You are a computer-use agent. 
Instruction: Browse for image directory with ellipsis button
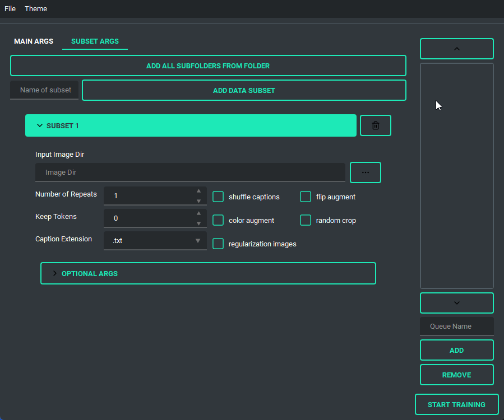(366, 172)
